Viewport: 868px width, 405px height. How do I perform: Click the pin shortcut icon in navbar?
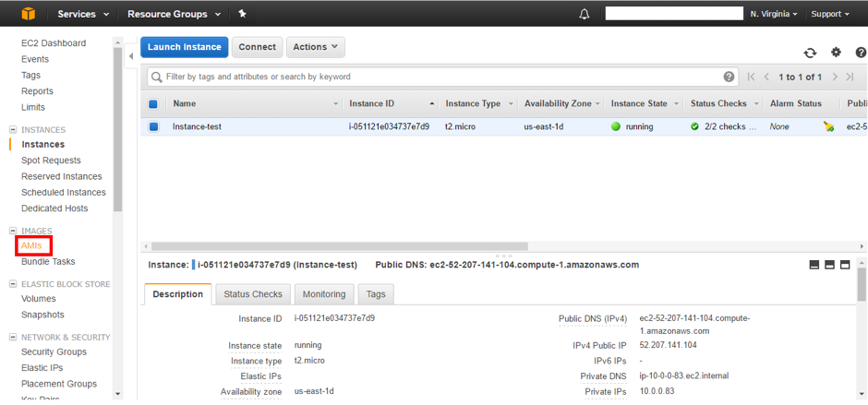(242, 14)
